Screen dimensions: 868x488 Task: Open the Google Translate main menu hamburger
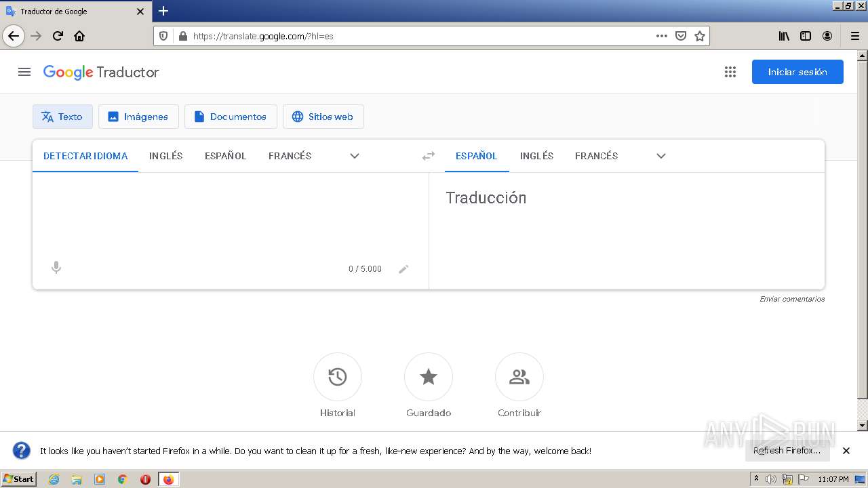tap(24, 72)
